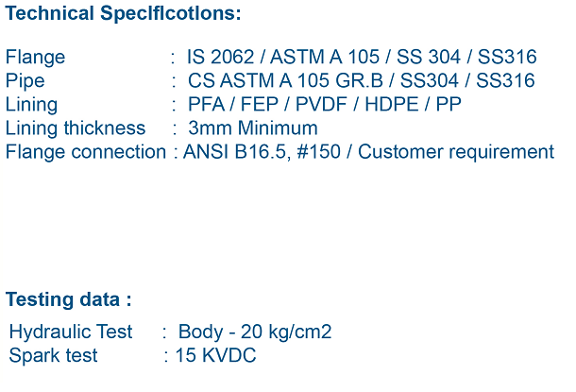The width and height of the screenshot is (576, 392).
Task: Click the SS304 text in Pipe row
Action: coord(429,80)
